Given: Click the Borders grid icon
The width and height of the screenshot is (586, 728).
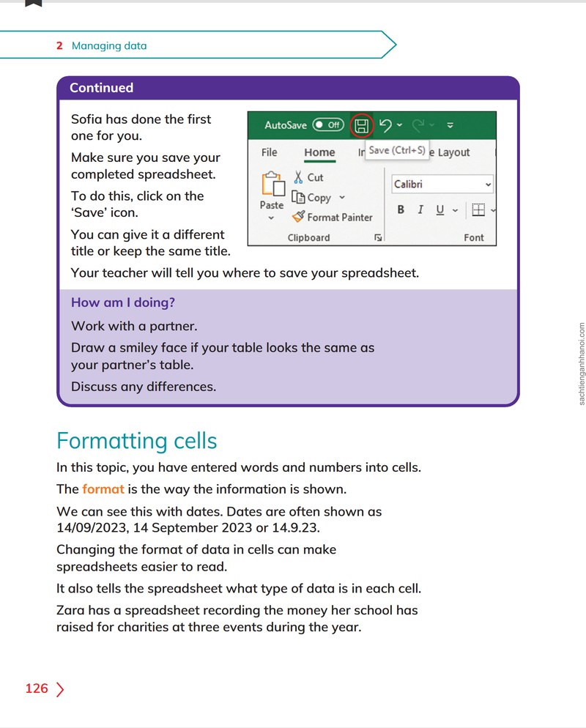Looking at the screenshot, I should 478,210.
